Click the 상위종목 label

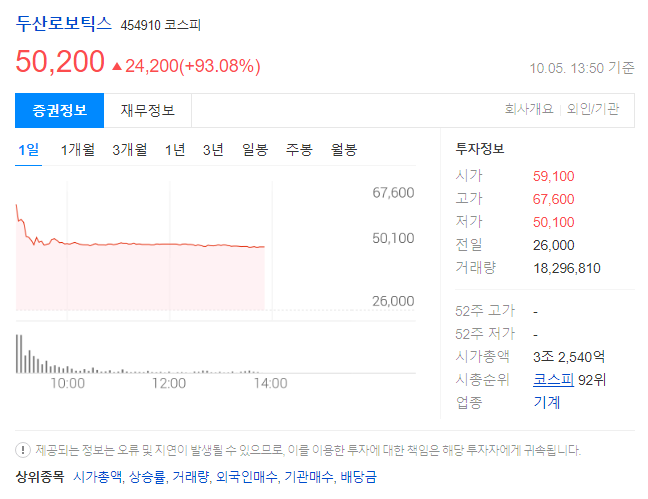tap(40, 477)
